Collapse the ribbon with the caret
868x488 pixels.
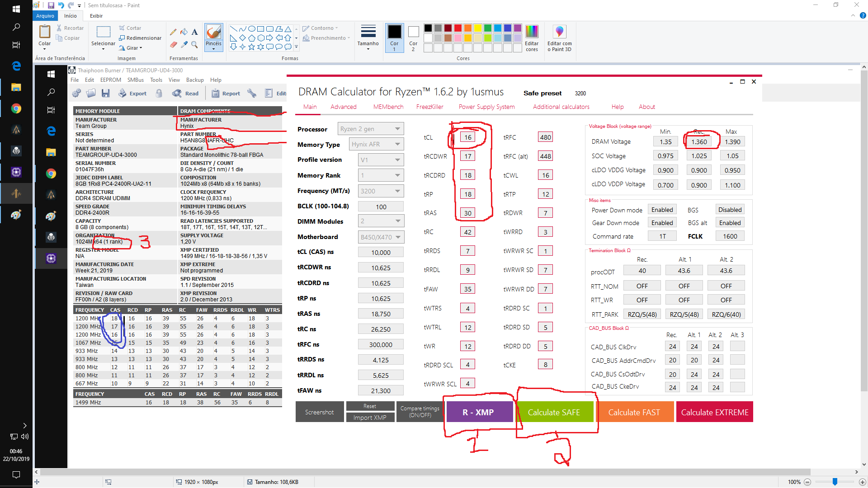pos(853,15)
